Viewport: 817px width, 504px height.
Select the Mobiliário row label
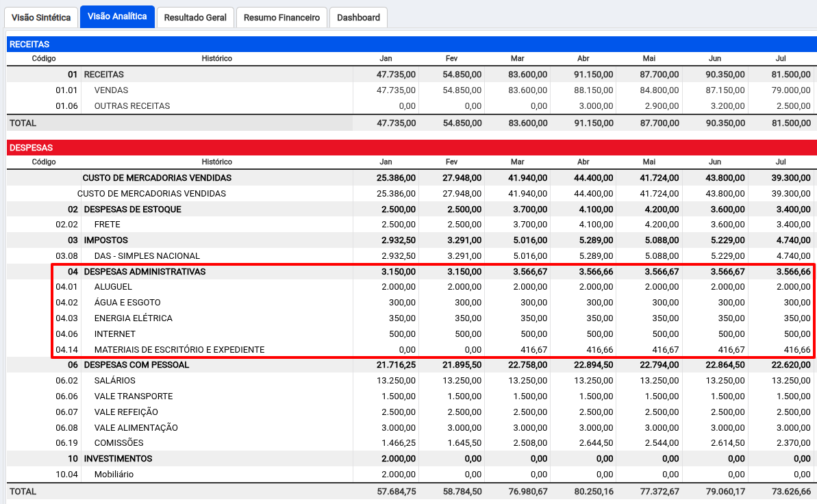click(x=114, y=475)
